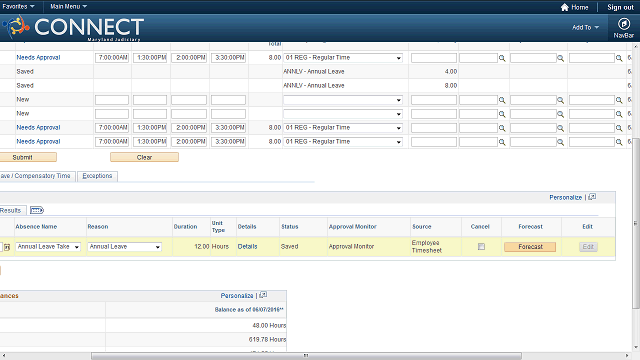Open the NavBar compass icon
The height and width of the screenshot is (360, 640).
point(623,24)
